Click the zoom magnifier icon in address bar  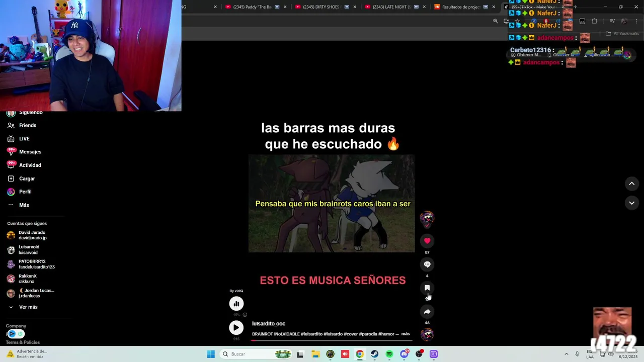496,21
